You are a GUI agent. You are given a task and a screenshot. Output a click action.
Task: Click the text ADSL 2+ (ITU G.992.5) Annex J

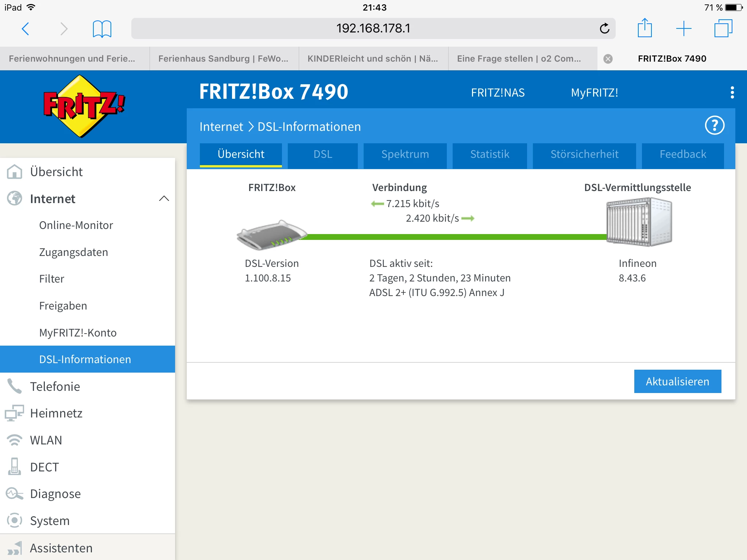[437, 293]
